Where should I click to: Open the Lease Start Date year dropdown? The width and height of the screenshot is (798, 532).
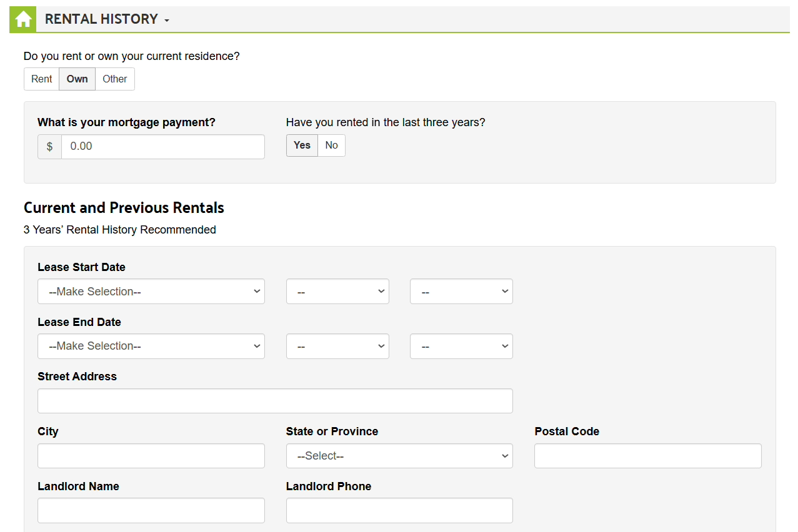(x=461, y=291)
